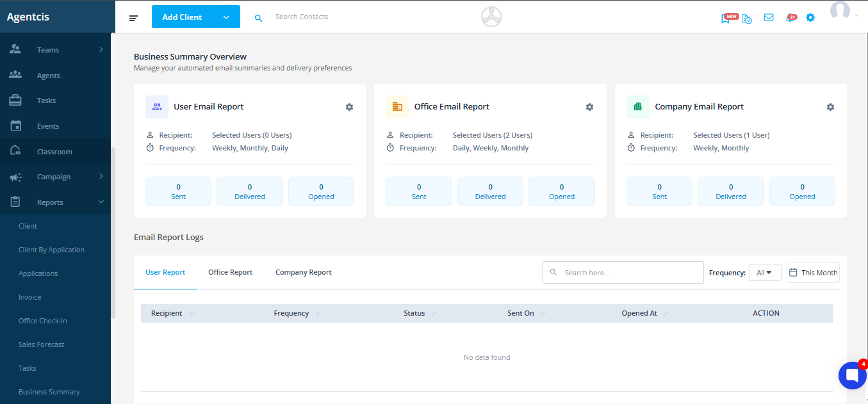Open the document checkmark icon in header
Viewport: 868px width, 404px height.
point(747,19)
